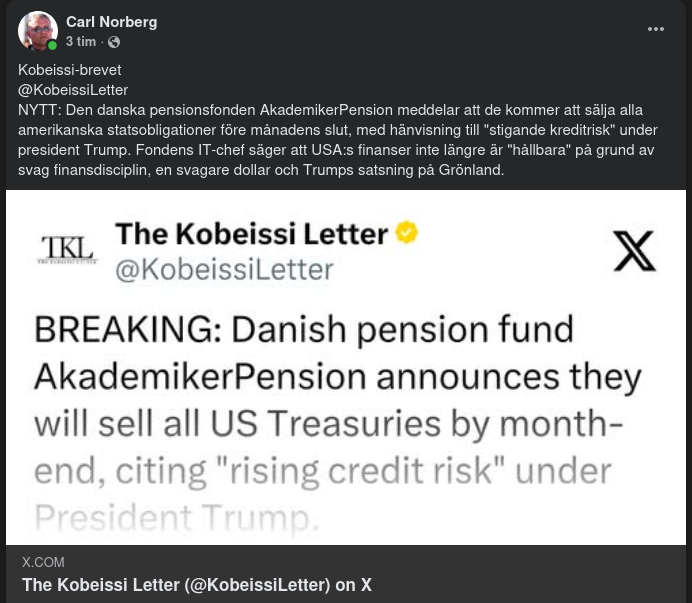Click the "AkademikerPension announces they" image line
The image size is (692, 603).
[x=337, y=377]
